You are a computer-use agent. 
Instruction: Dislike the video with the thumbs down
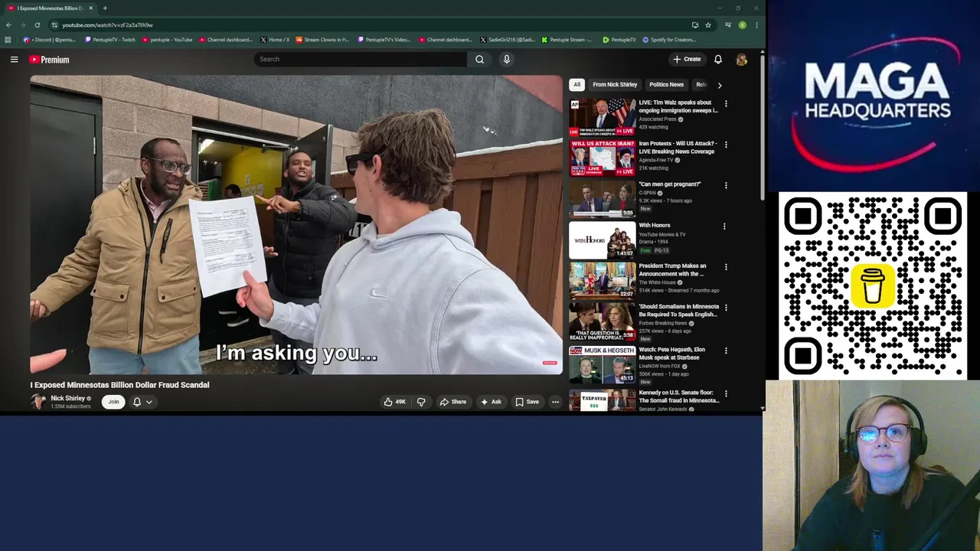(421, 402)
